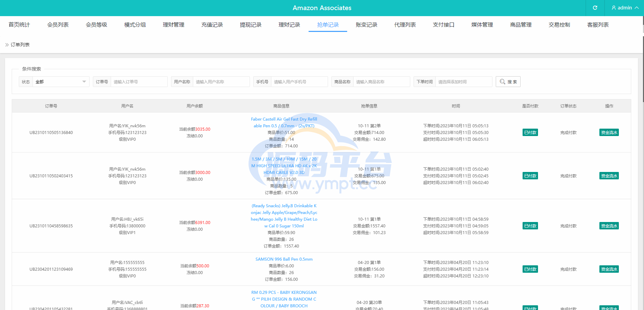Click the magnifier search icon
Screen dimensions: 644x310
pyautogui.click(x=502, y=82)
